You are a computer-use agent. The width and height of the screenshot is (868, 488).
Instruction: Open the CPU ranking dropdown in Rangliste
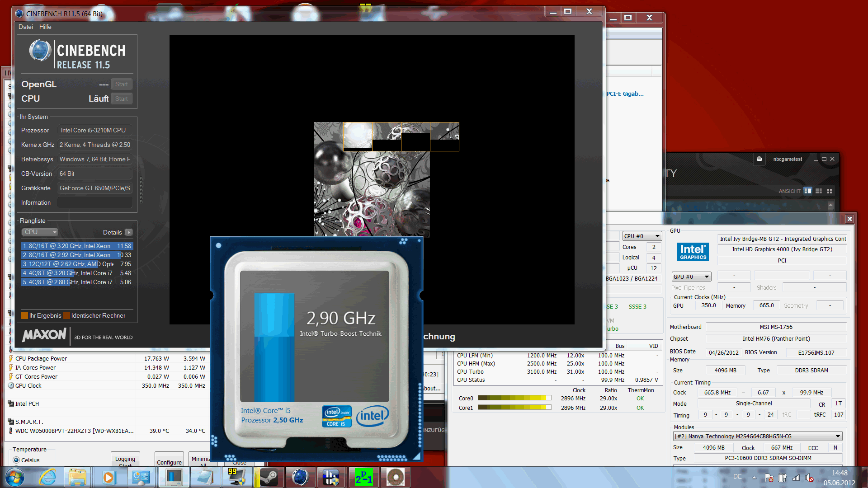40,232
